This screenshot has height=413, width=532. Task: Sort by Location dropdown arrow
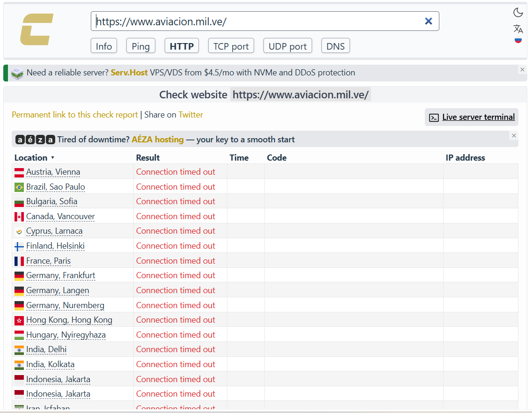pos(52,158)
